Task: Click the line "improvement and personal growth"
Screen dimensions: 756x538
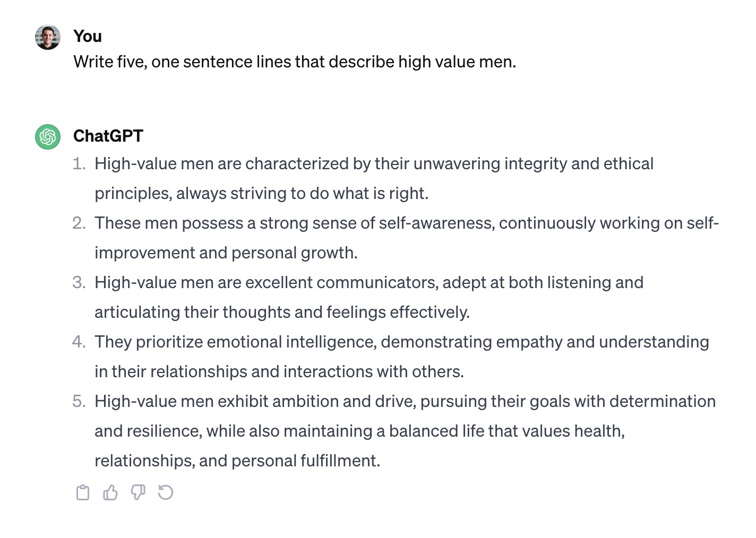Action: pyautogui.click(x=226, y=253)
